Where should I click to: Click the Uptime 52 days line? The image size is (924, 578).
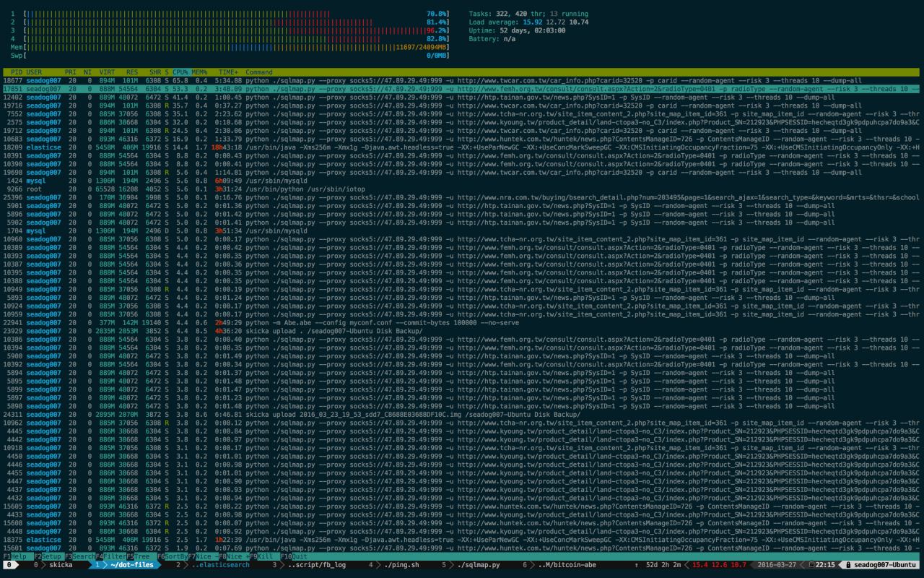(x=517, y=31)
